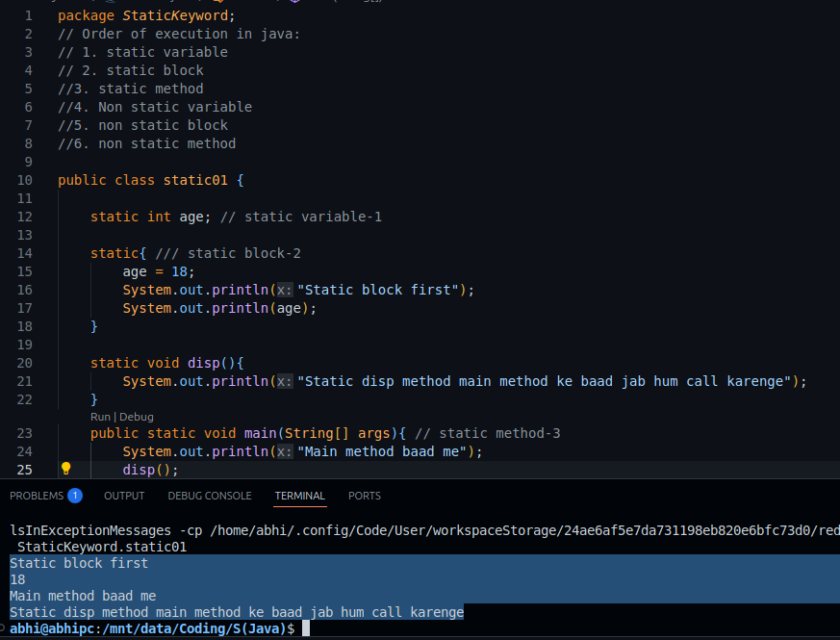Click the comment "//6. non static method"

(x=147, y=143)
